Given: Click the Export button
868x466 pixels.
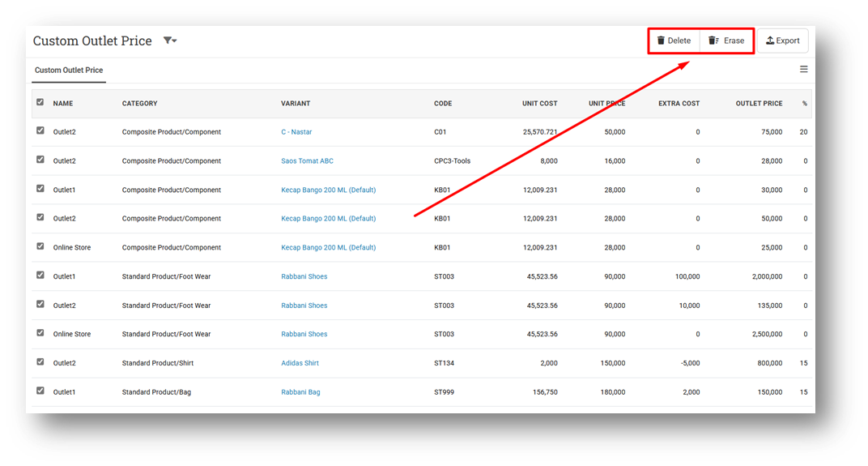Looking at the screenshot, I should pos(782,41).
